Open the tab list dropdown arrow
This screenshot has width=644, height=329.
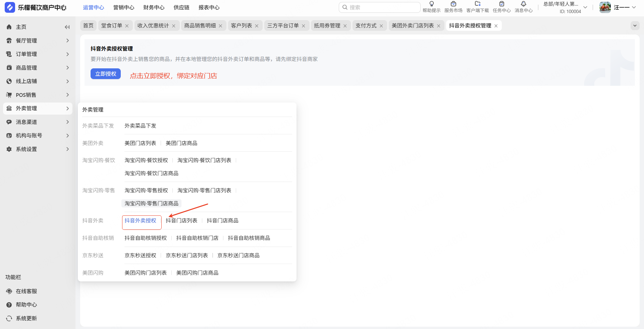[635, 26]
